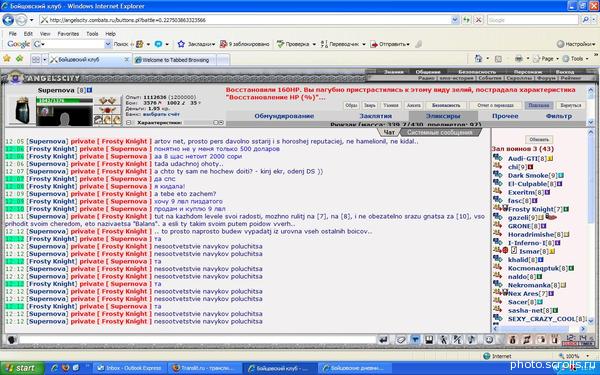The height and width of the screenshot is (375, 600).
Task: Expand the Page menu dropdown
Action: (x=546, y=59)
